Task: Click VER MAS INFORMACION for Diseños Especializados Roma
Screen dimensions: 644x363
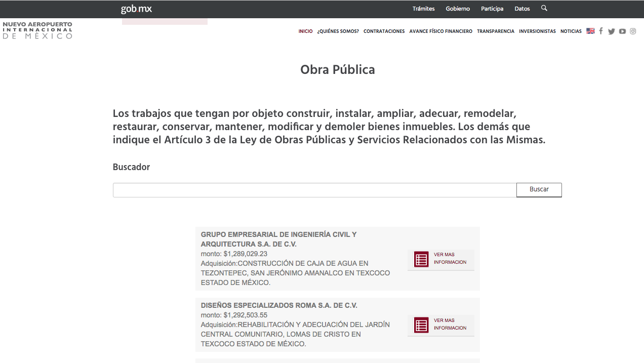Action: pyautogui.click(x=450, y=325)
